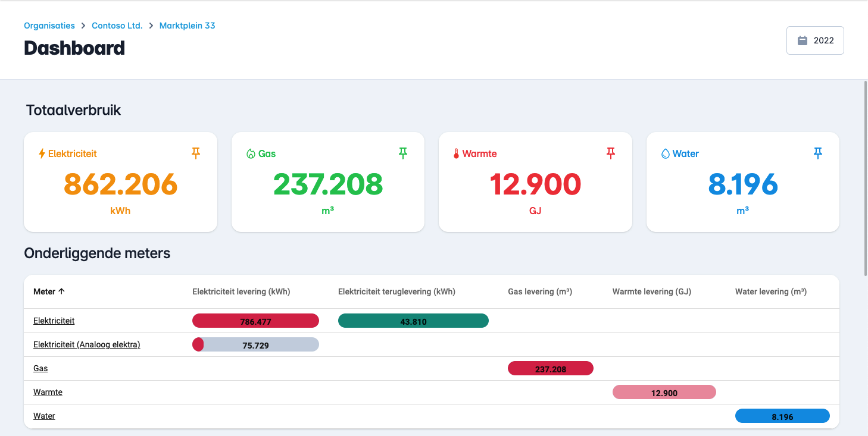Viewport: 868px width, 436px height.
Task: Click the calendar icon in year selector
Action: click(803, 40)
